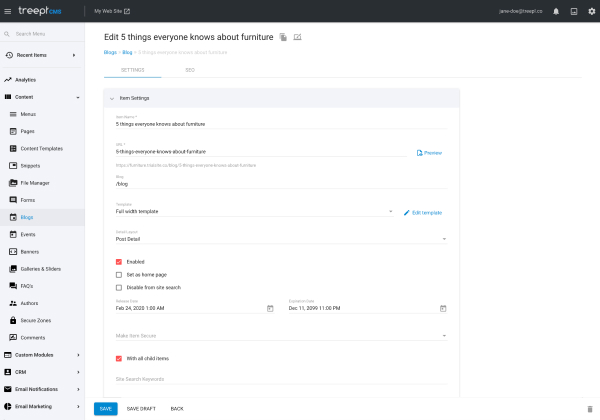
Task: Click the Forms sidebar icon
Action: point(13,200)
